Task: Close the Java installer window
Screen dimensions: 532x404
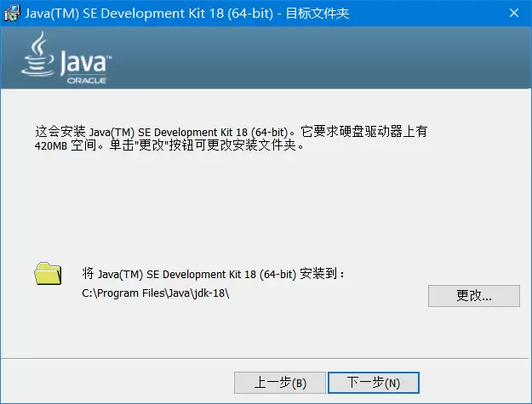Action: (514, 14)
